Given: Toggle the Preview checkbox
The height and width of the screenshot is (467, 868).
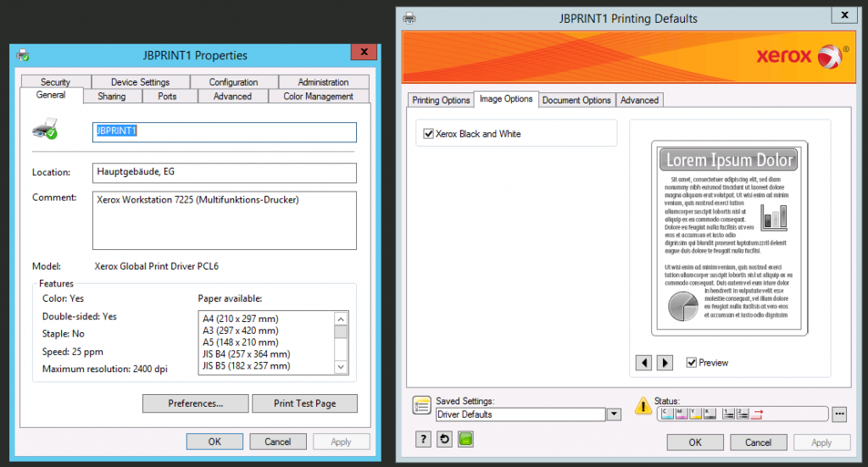Looking at the screenshot, I should click(692, 363).
